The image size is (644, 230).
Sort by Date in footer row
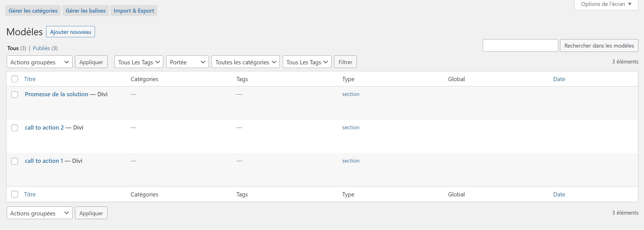point(559,194)
